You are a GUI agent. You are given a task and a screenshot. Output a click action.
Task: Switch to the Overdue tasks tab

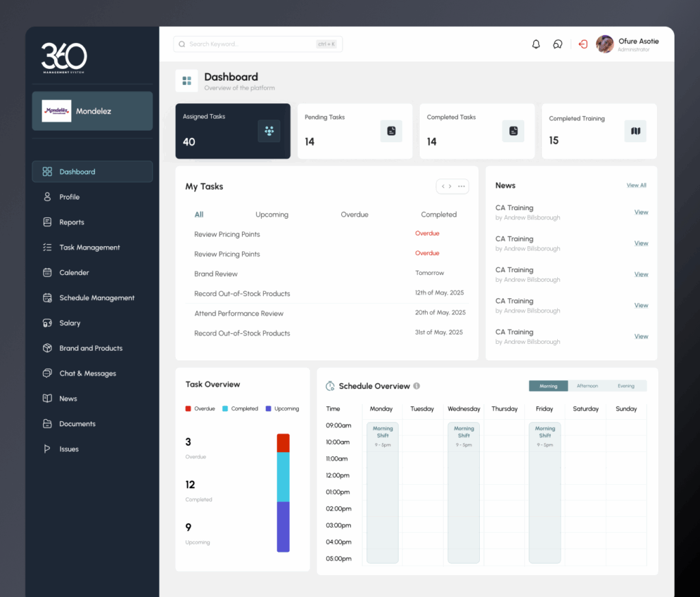point(354,215)
